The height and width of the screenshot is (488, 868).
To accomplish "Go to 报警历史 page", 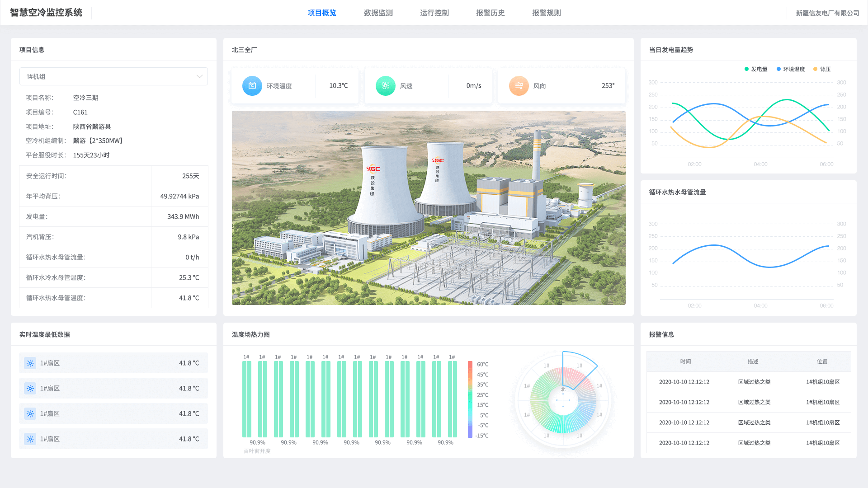I will pyautogui.click(x=491, y=13).
